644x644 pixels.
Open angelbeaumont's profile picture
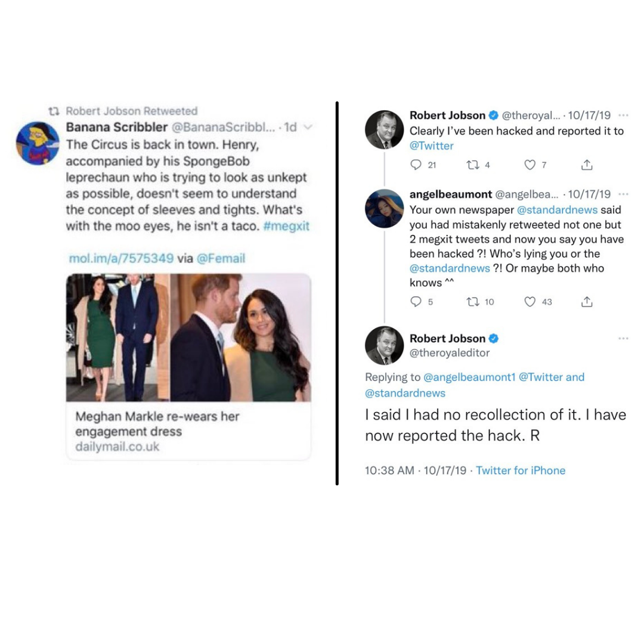click(385, 209)
